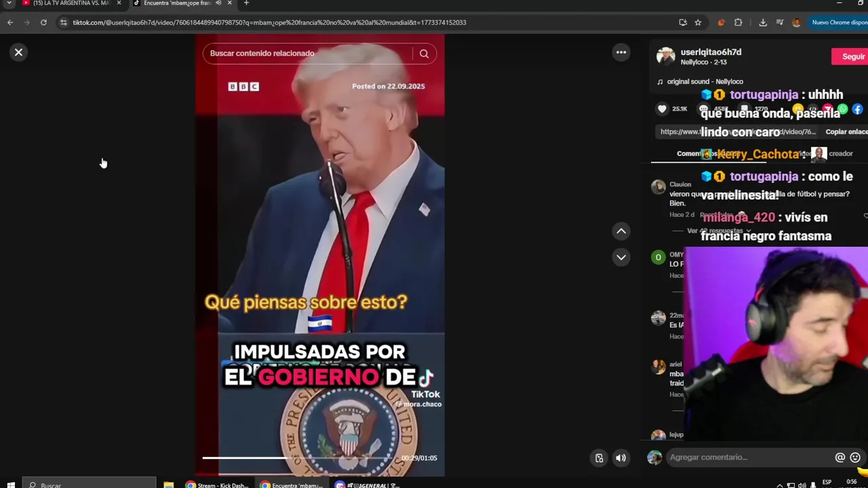Screen dimensions: 868x488
Task: Open the userlqitao6h7d username link
Action: click(711, 52)
